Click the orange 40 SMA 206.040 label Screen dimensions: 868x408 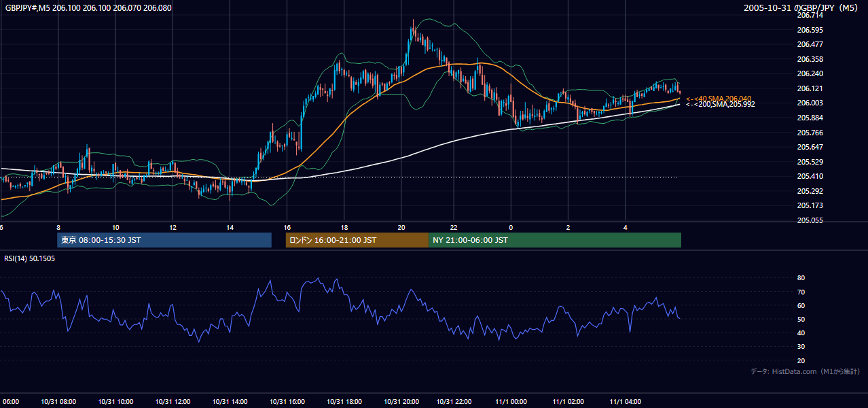click(x=719, y=99)
